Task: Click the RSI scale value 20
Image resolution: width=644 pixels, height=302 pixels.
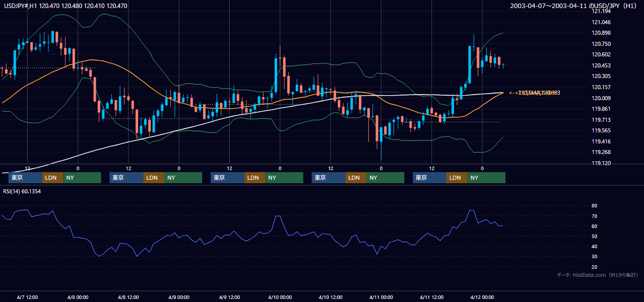Action: [x=595, y=267]
